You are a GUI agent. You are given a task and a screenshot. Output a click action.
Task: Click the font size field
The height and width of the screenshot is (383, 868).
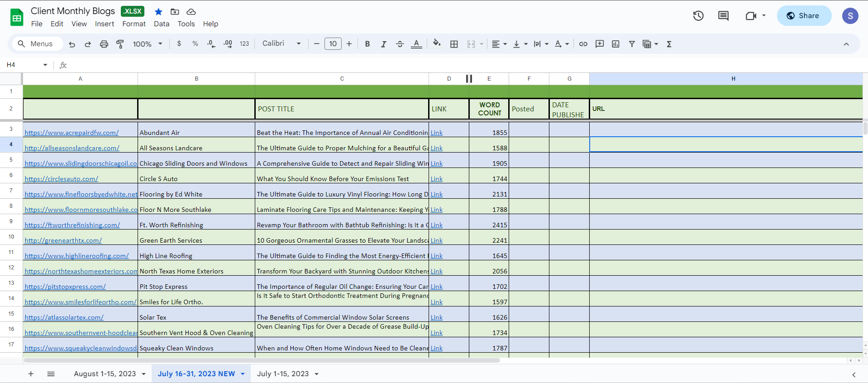[x=333, y=44]
